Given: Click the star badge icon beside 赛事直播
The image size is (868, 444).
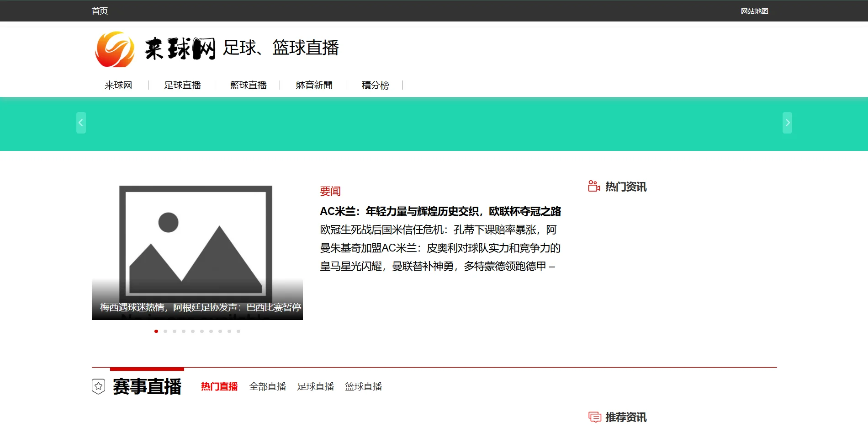Looking at the screenshot, I should (x=98, y=386).
